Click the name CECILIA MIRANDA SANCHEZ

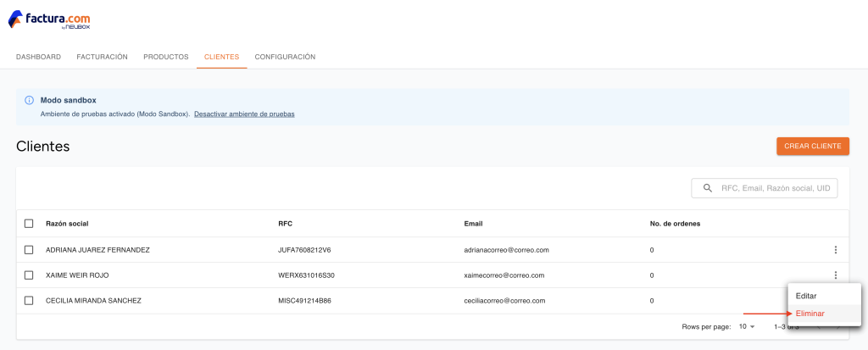tap(93, 301)
